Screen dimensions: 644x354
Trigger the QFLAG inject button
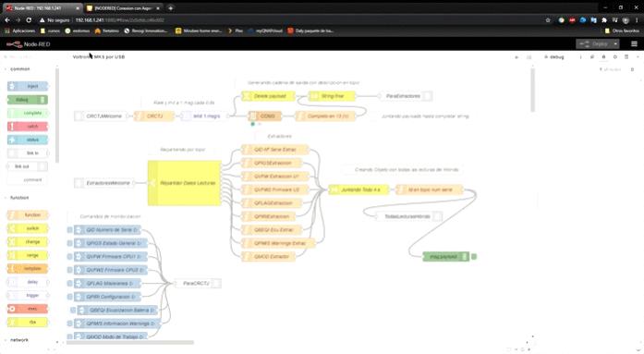(x=70, y=284)
